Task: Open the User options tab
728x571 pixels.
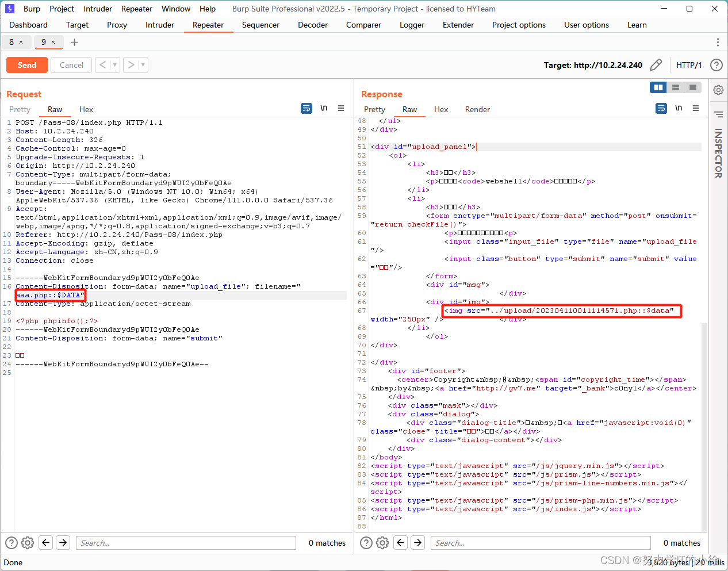Action: pos(586,25)
